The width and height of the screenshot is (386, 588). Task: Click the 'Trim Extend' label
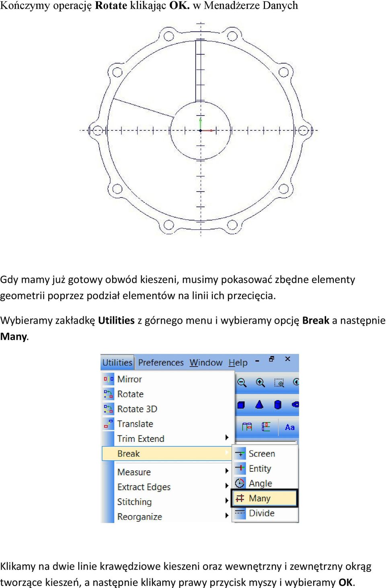click(141, 439)
